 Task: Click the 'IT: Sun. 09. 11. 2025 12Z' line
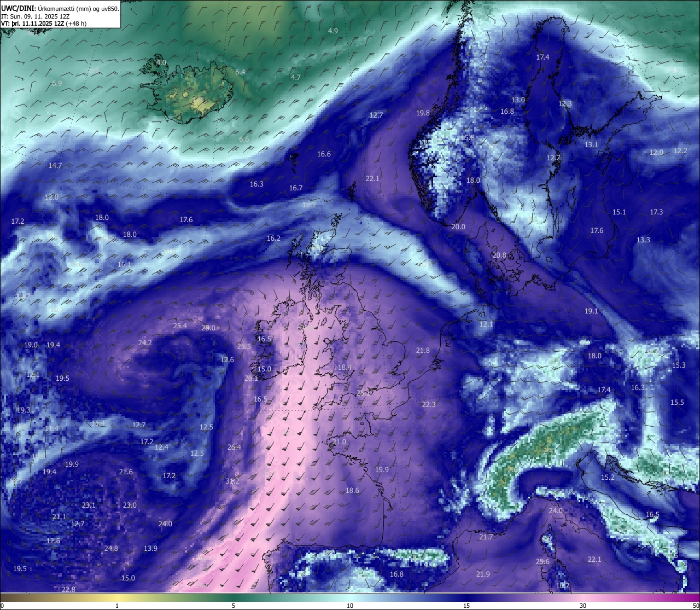(36, 16)
